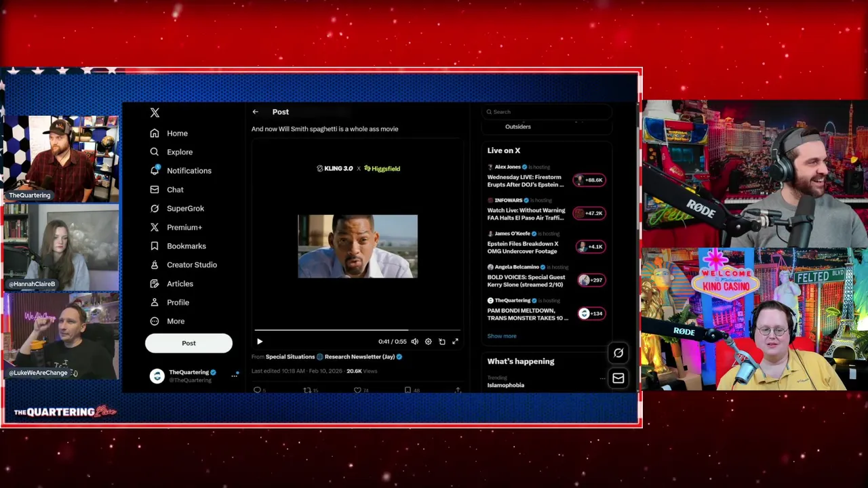Click the Will Smith video thumbnail
Viewport: 868px width, 488px height.
[357, 246]
